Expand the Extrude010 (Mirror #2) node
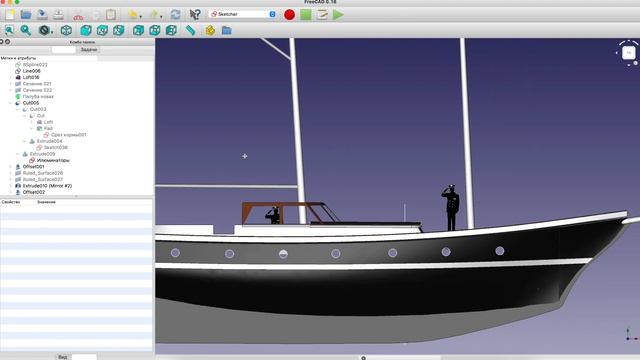 coord(11,186)
